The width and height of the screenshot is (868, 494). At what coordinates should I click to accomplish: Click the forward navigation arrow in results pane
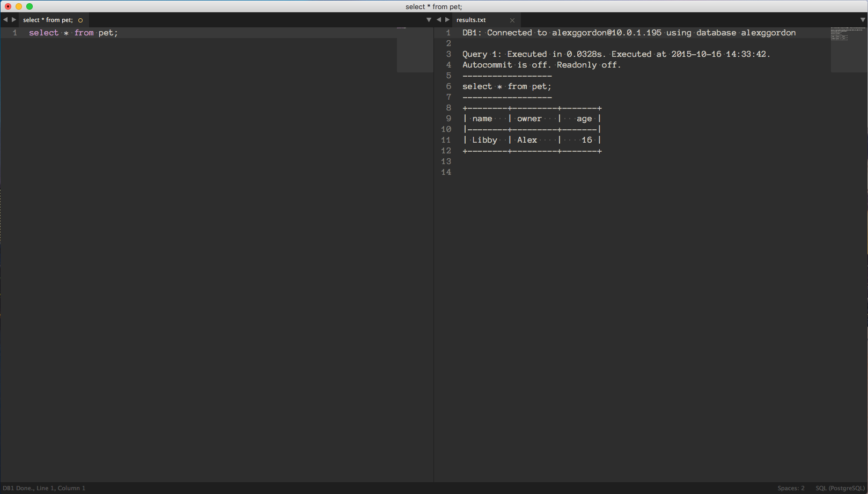(447, 19)
